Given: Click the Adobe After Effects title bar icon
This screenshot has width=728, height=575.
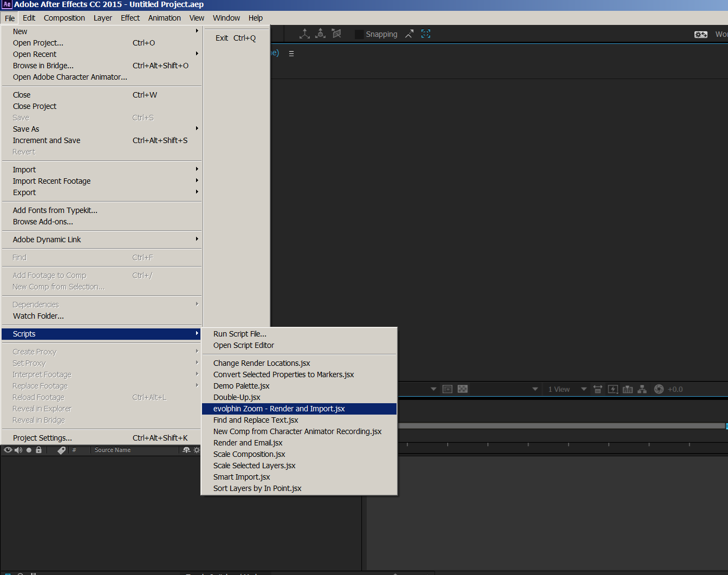Looking at the screenshot, I should (7, 4).
